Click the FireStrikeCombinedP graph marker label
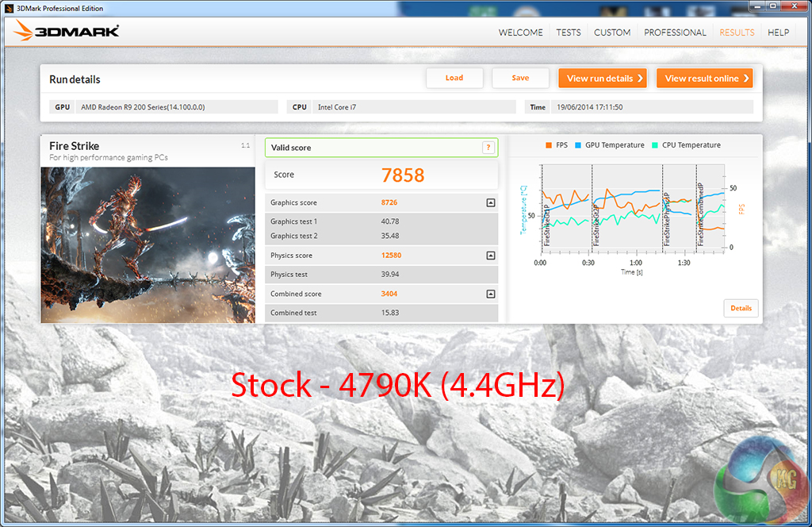This screenshot has height=527, width=812. click(x=700, y=214)
